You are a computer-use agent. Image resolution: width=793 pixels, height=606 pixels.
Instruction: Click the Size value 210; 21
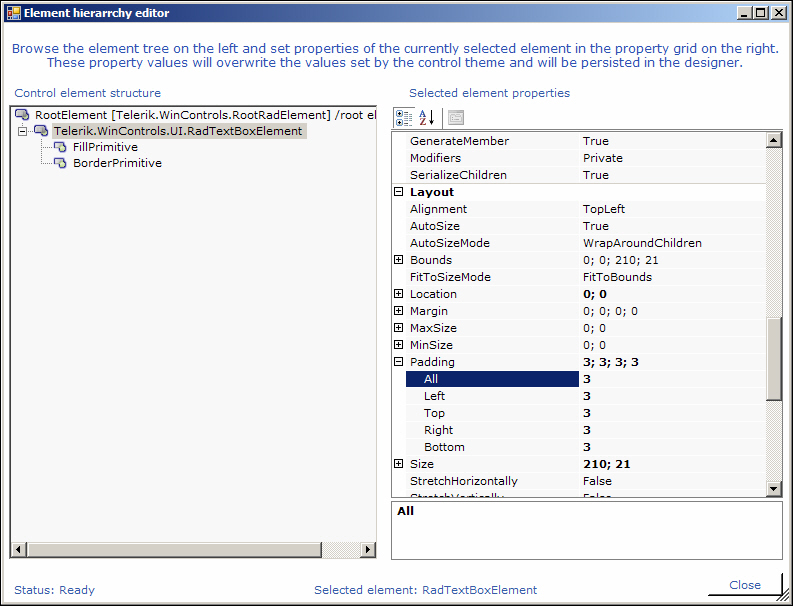point(606,464)
